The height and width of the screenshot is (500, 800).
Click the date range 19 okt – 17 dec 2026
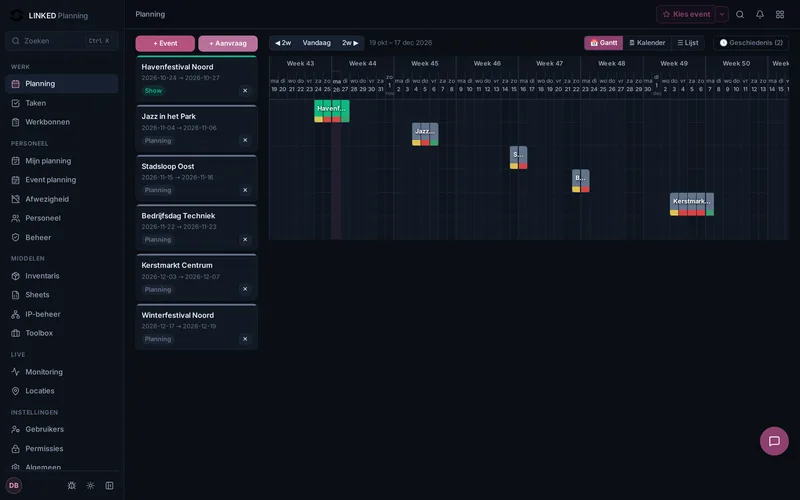click(x=401, y=43)
